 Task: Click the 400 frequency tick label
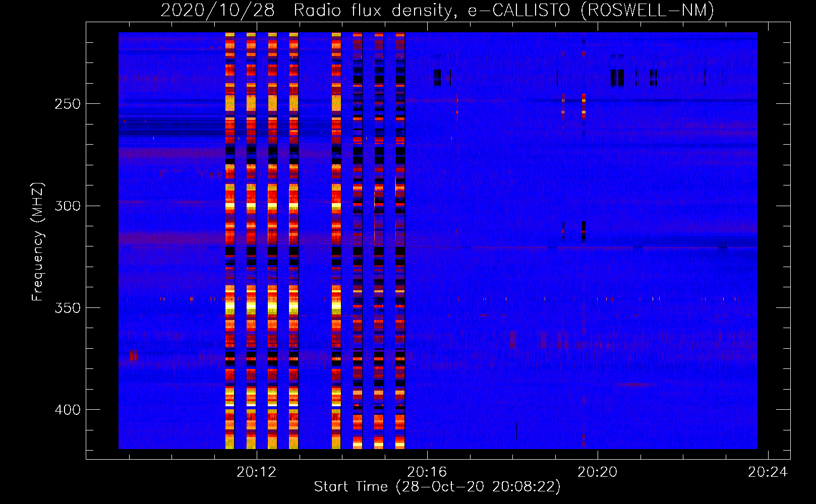tap(68, 410)
